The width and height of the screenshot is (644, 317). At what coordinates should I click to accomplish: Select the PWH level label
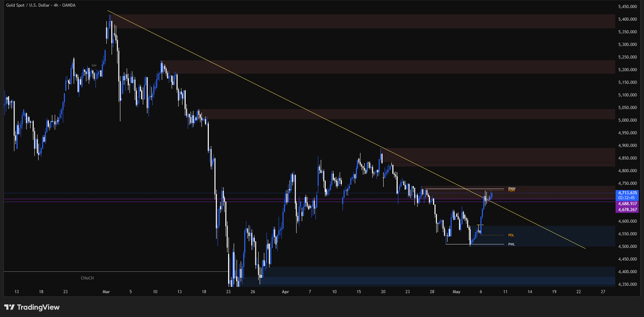(x=511, y=188)
